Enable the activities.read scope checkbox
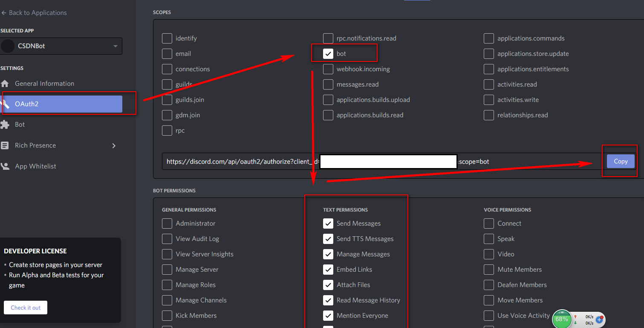644x328 pixels. click(x=489, y=84)
